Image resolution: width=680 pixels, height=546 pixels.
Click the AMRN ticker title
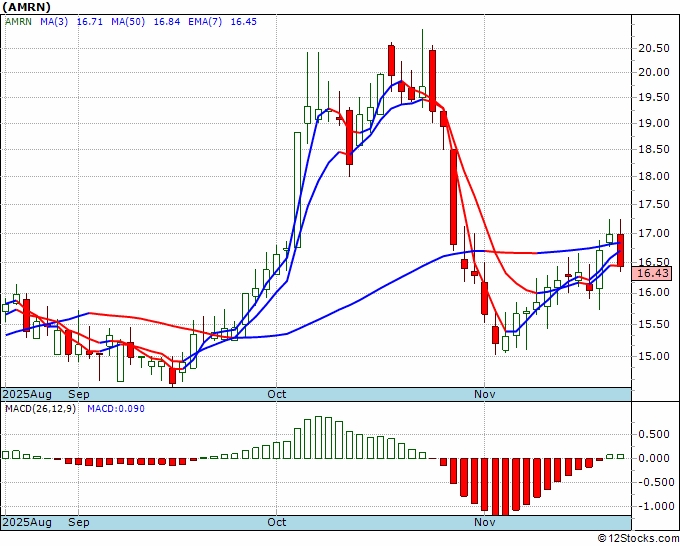(x=26, y=7)
